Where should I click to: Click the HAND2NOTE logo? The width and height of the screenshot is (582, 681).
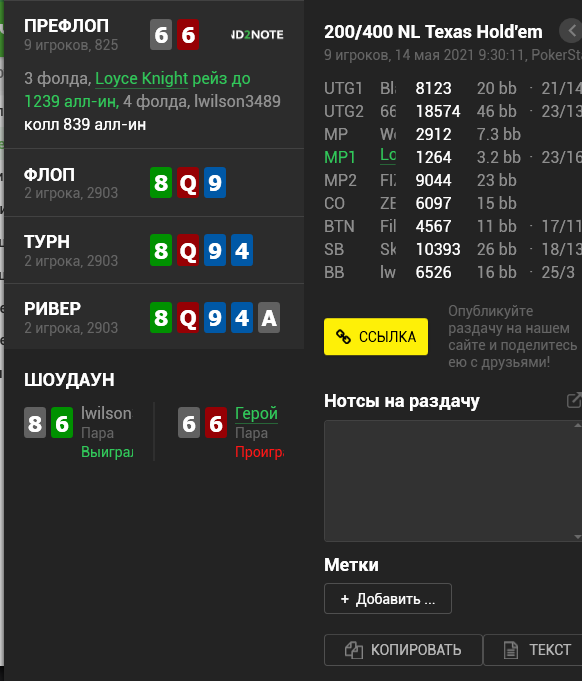click(x=257, y=35)
